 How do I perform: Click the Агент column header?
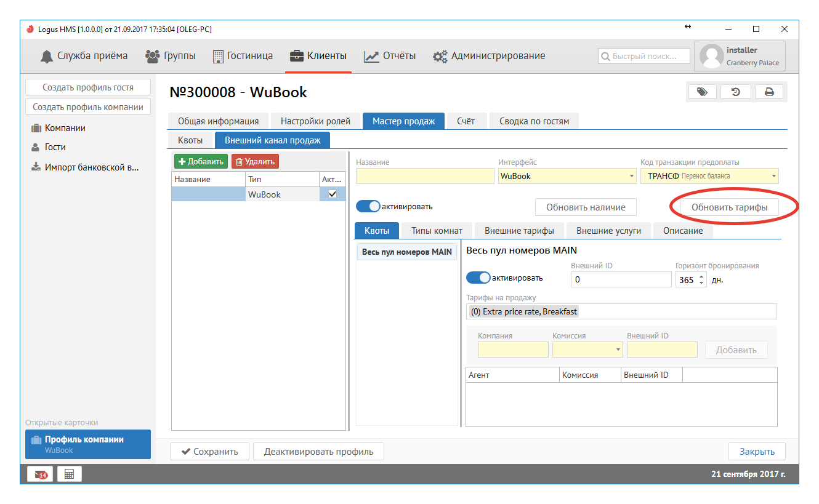[512, 375]
